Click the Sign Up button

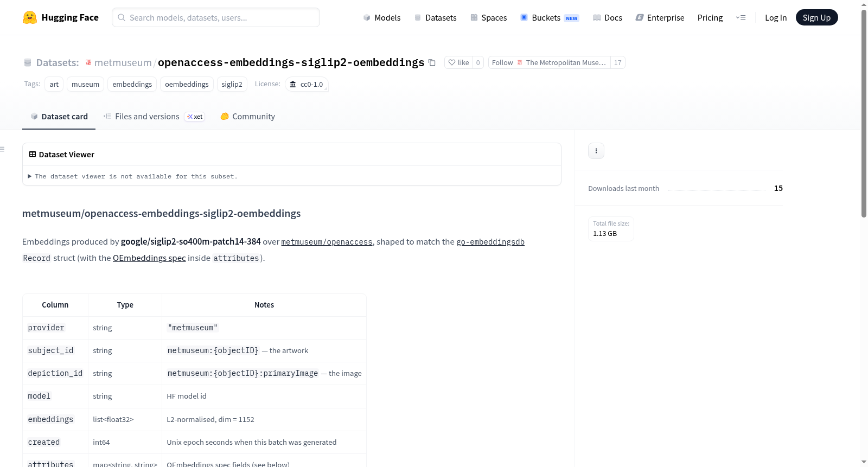[x=816, y=17]
